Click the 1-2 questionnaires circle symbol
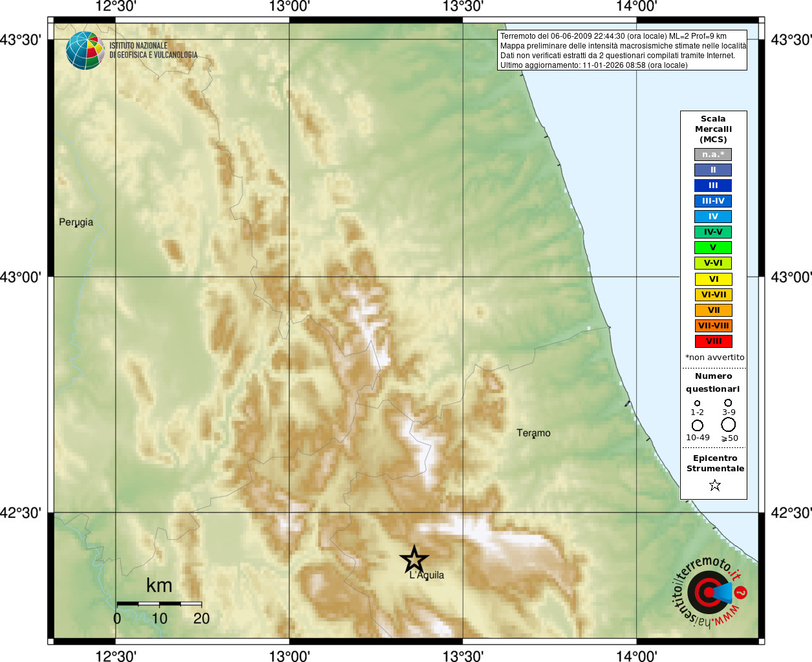 tap(697, 403)
